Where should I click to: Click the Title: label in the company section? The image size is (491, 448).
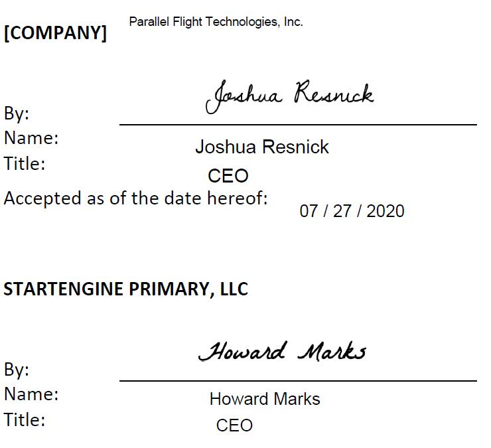[25, 163]
